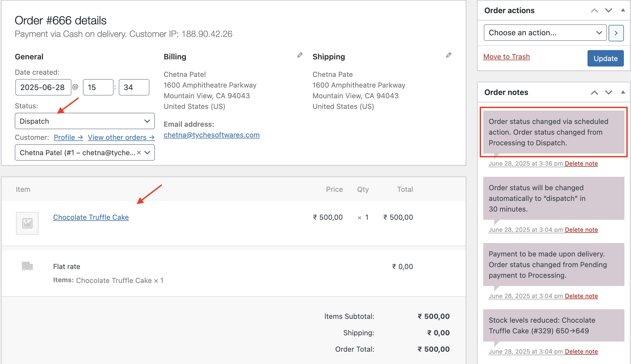Open the Choose an action dropdown
This screenshot has width=631, height=364.
coord(545,33)
